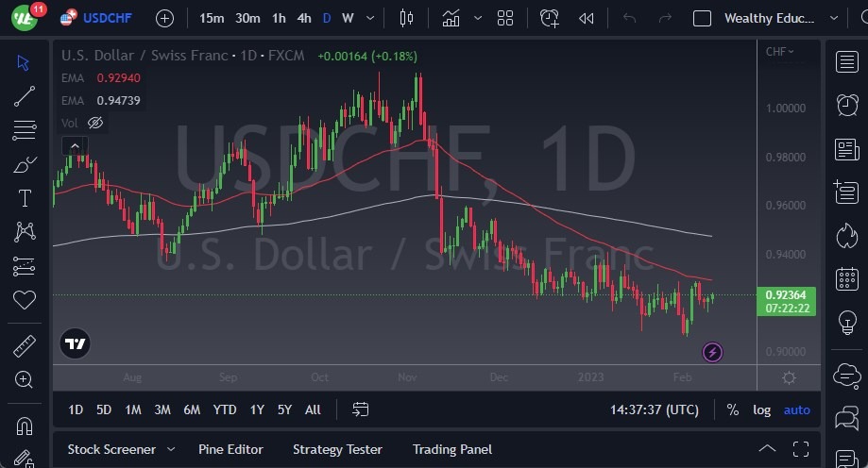The width and height of the screenshot is (868, 468).
Task: Open the Pine Editor tab
Action: tap(230, 449)
